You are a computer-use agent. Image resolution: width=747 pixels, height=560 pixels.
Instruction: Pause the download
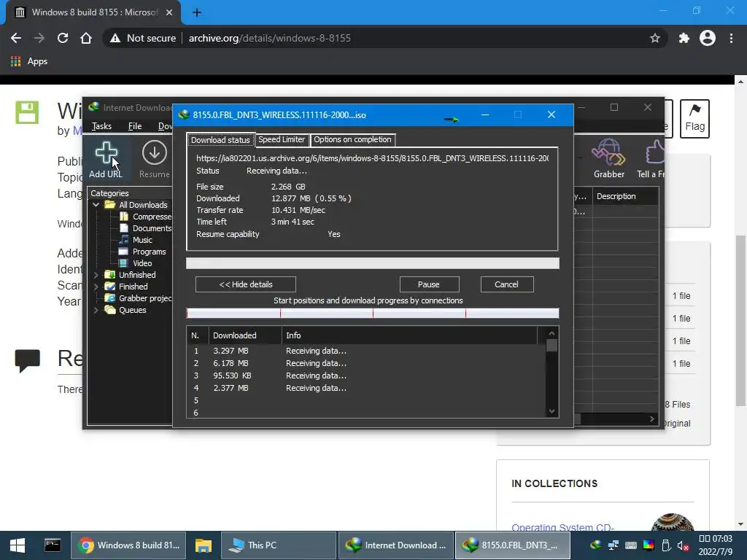[429, 284]
